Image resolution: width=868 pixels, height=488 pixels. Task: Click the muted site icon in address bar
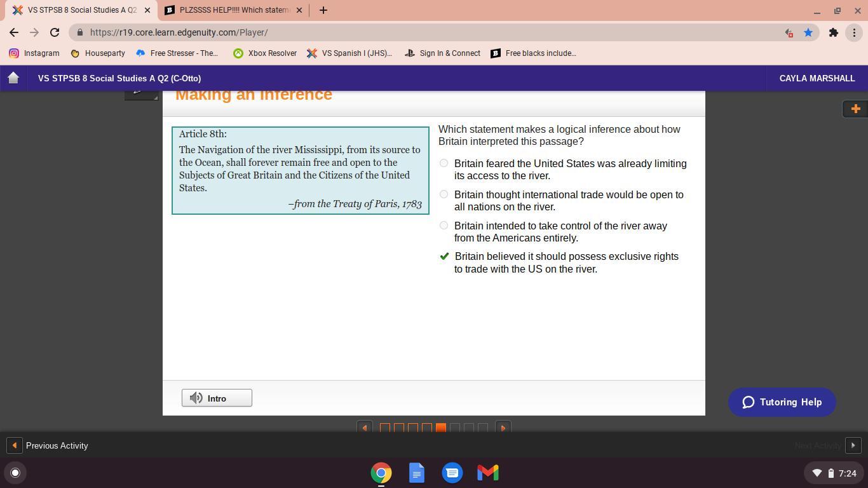[x=789, y=32]
